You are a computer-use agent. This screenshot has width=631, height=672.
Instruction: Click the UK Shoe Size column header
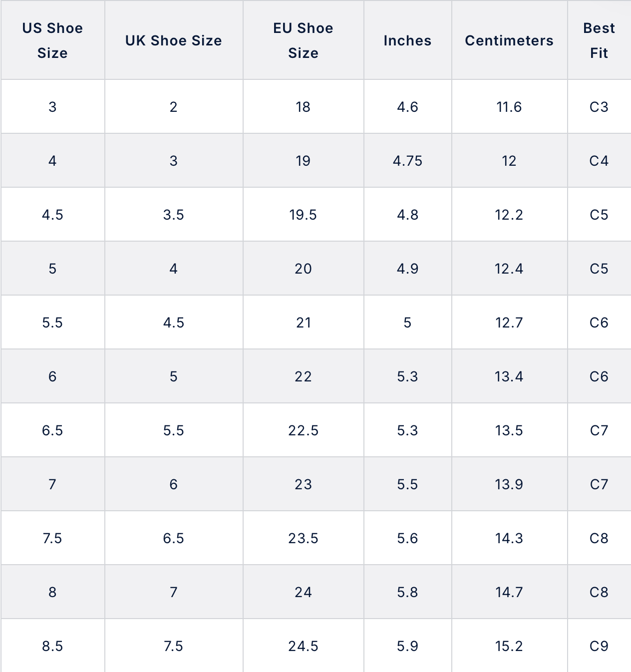point(174,40)
